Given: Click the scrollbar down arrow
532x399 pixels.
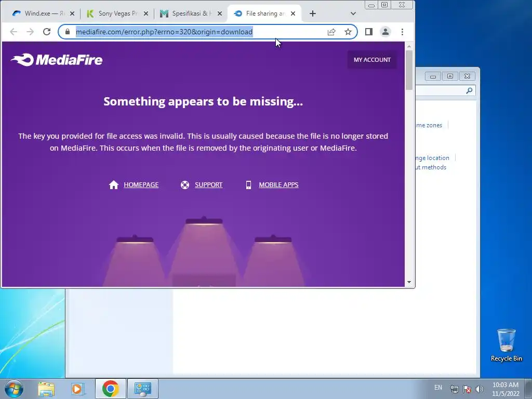Looking at the screenshot, I should (x=409, y=282).
